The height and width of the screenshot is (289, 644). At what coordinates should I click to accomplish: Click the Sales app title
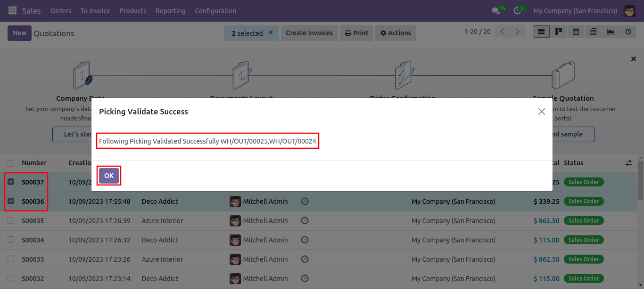(x=32, y=10)
